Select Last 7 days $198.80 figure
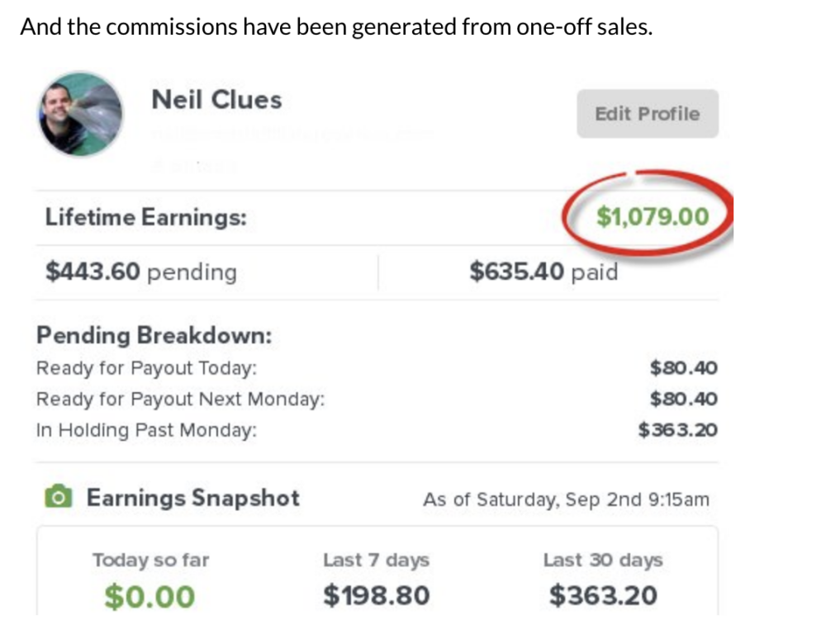This screenshot has height=644, width=826. (x=377, y=595)
